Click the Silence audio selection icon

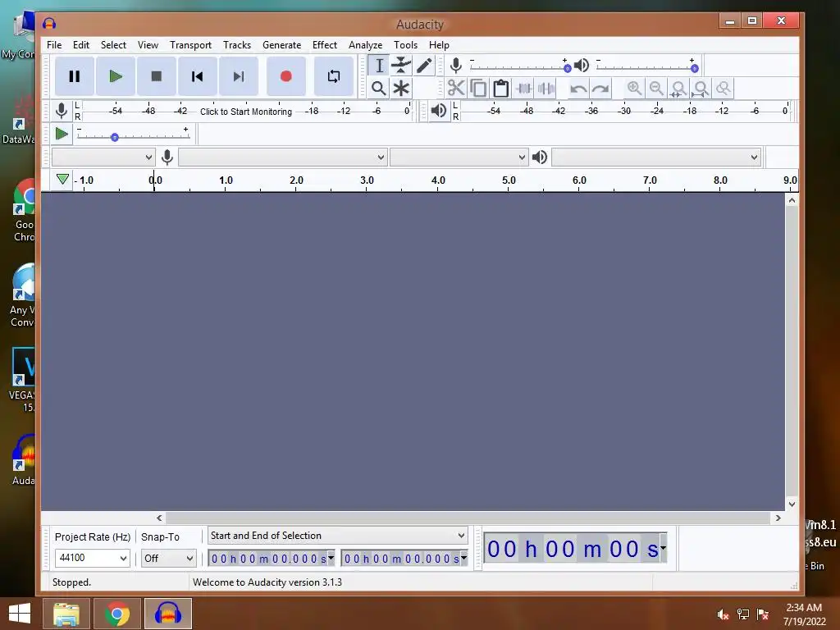[546, 88]
